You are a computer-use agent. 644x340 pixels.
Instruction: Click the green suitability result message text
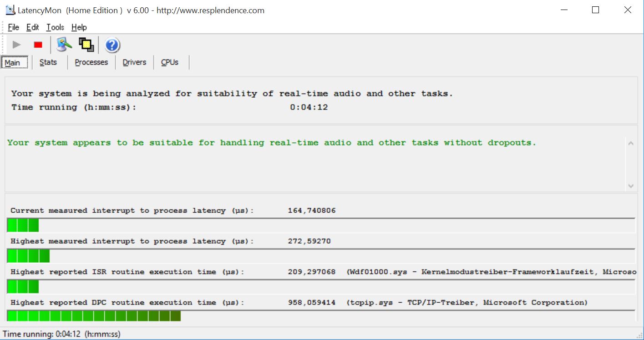click(x=272, y=143)
